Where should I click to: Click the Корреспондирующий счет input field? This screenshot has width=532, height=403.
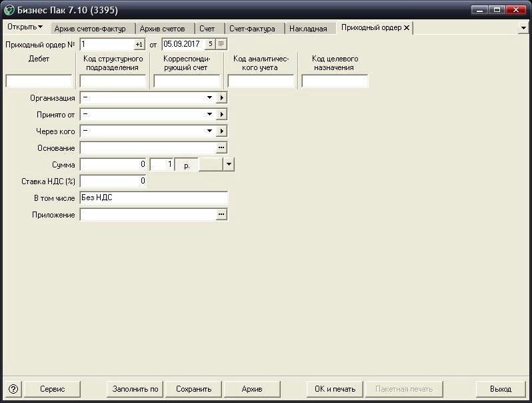[x=187, y=81]
